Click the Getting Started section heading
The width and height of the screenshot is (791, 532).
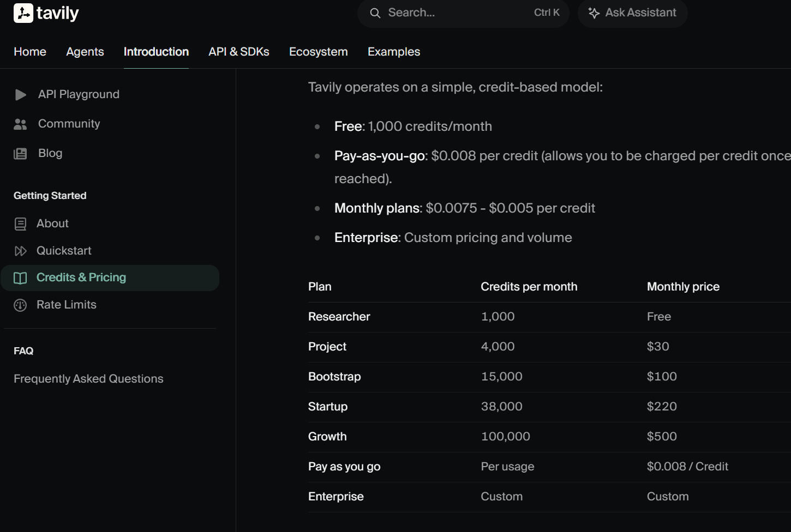pyautogui.click(x=50, y=196)
